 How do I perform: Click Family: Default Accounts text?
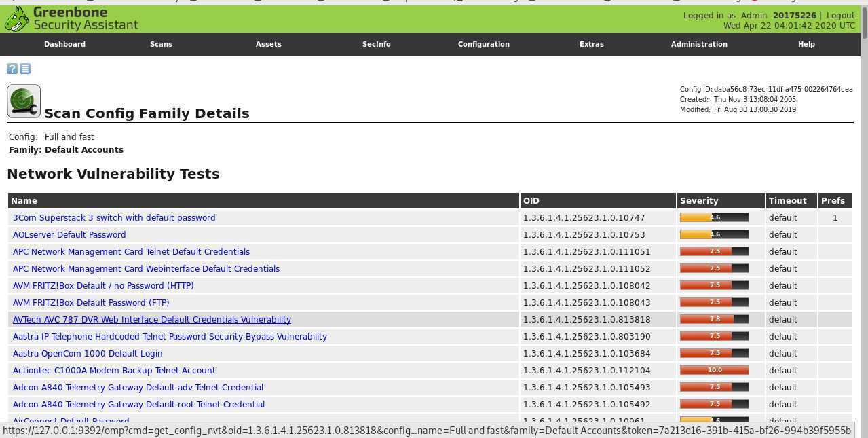66,150
